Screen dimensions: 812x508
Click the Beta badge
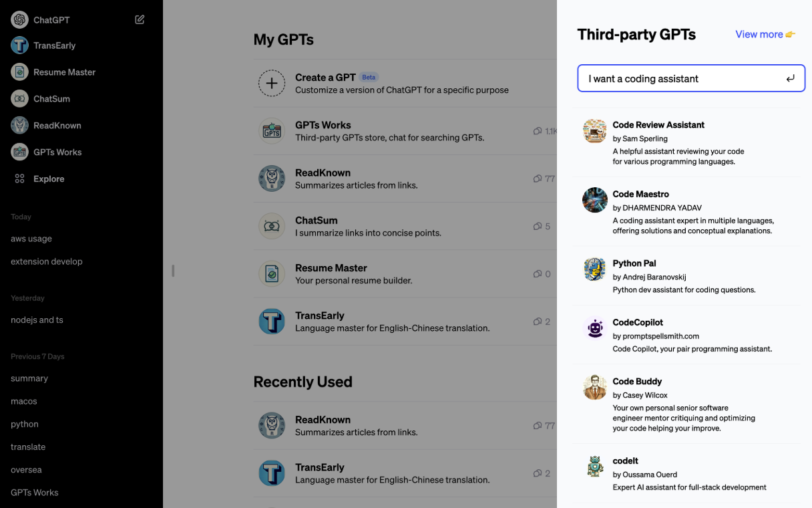point(369,78)
